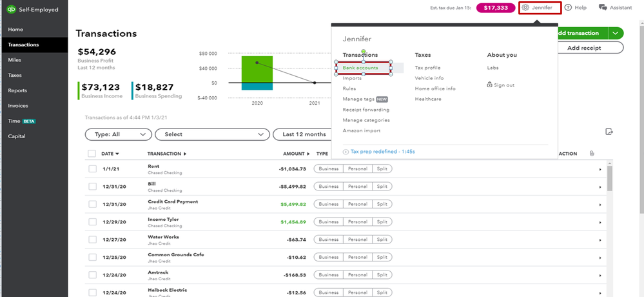Open Receipt forwarding link
The image size is (644, 297).
pyautogui.click(x=366, y=110)
